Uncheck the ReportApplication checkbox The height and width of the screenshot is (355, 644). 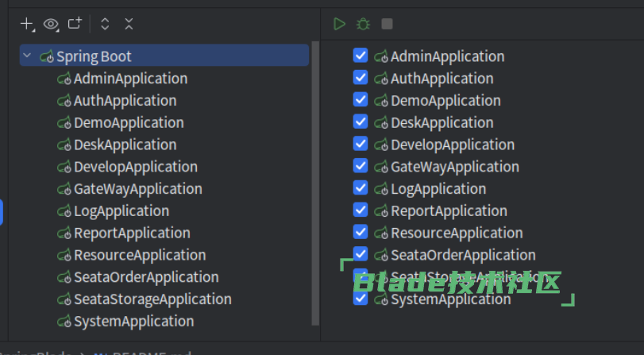(x=361, y=210)
